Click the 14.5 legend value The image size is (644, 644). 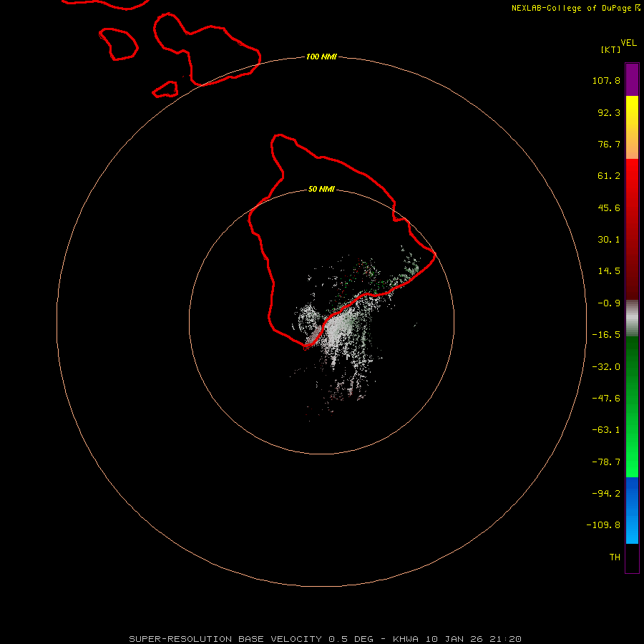tap(609, 271)
